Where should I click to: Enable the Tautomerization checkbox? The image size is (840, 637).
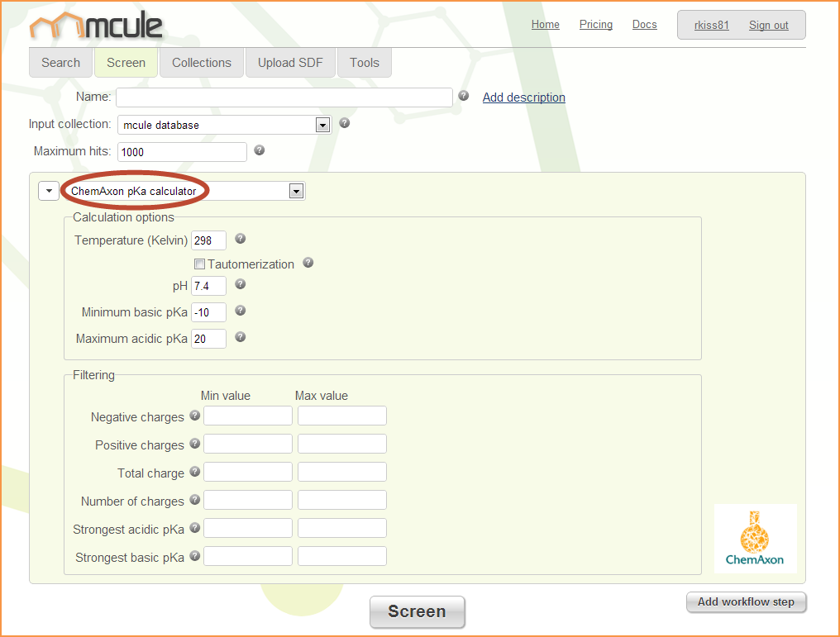click(199, 264)
